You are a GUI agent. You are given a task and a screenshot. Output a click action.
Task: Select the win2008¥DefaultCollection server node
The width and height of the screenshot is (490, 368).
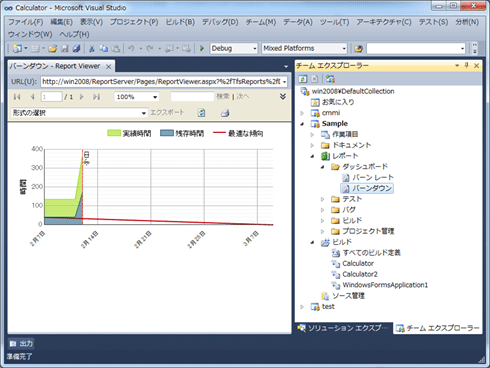tap(353, 91)
